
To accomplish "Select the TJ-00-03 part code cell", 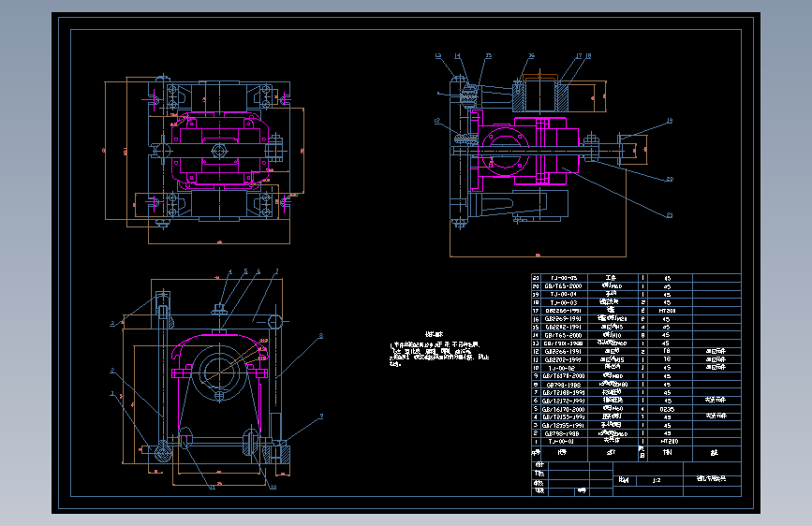I will tap(564, 302).
